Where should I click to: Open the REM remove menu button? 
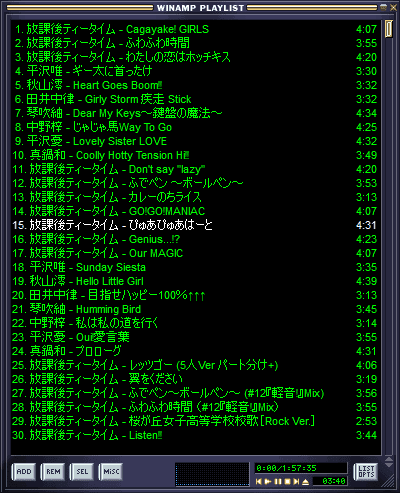tap(53, 472)
